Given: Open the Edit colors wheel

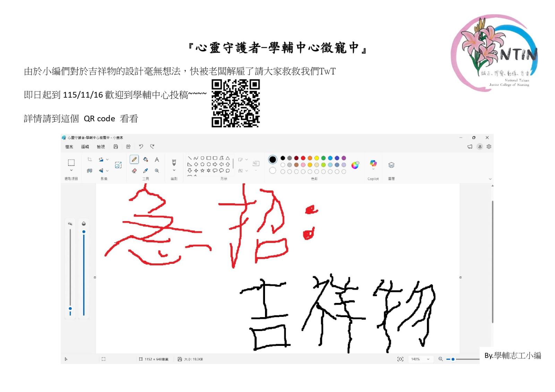Looking at the screenshot, I should 355,165.
